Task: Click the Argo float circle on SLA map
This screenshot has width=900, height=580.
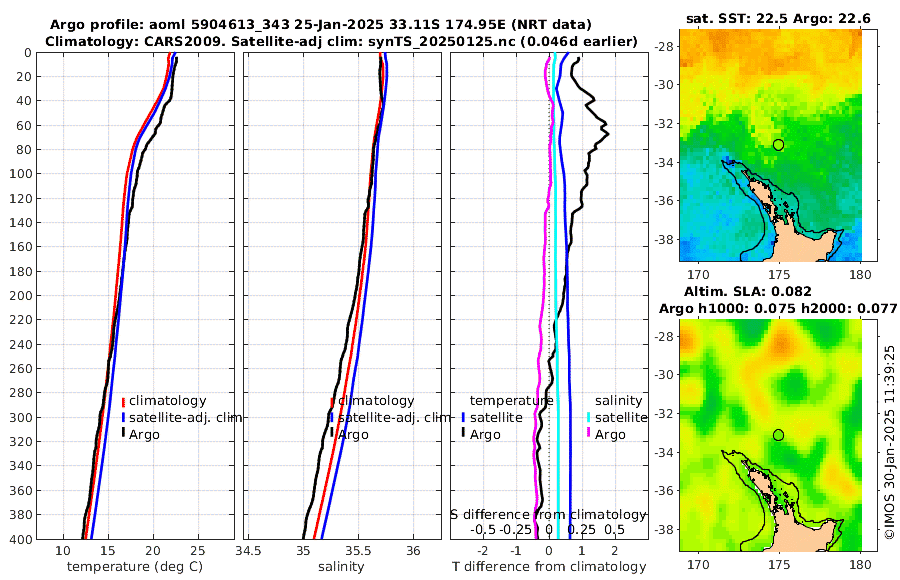Action: tap(778, 435)
